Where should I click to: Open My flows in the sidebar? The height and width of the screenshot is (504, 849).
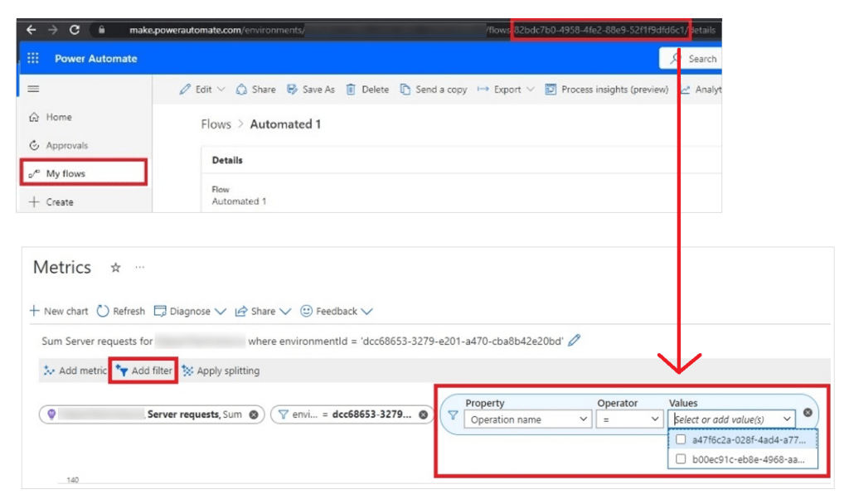(x=65, y=173)
